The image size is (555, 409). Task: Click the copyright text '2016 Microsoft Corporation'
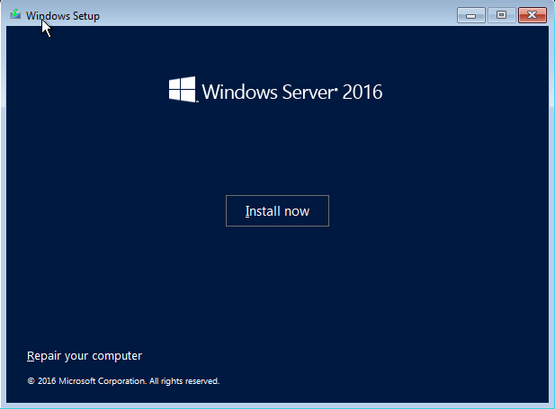[x=92, y=381]
